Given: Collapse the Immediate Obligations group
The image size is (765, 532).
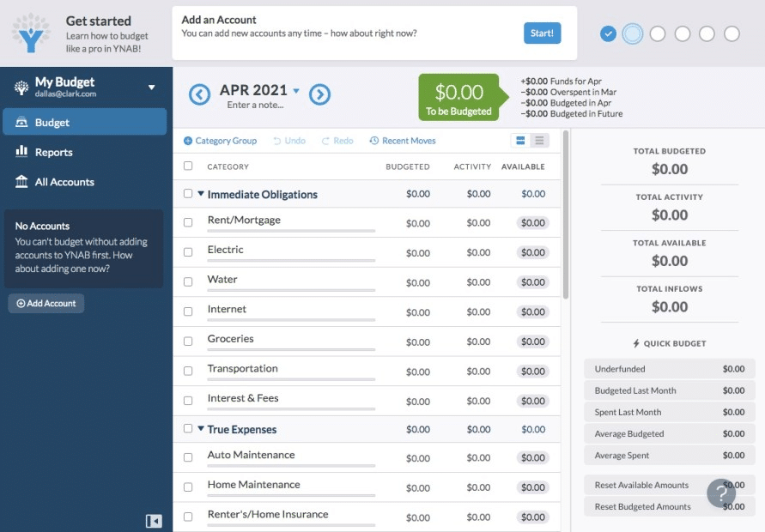Looking at the screenshot, I should pos(201,194).
